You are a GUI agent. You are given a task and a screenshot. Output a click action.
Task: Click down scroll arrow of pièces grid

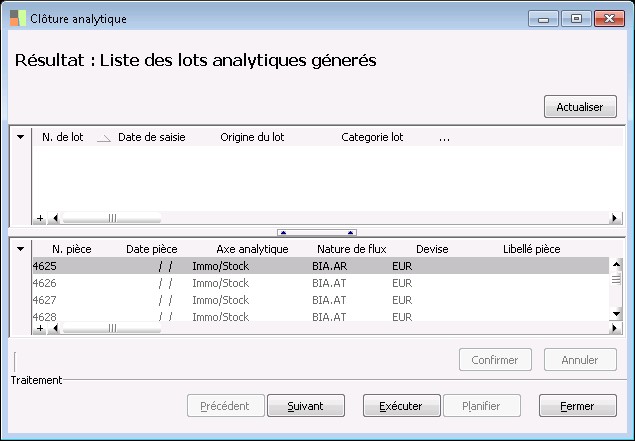[616, 313]
